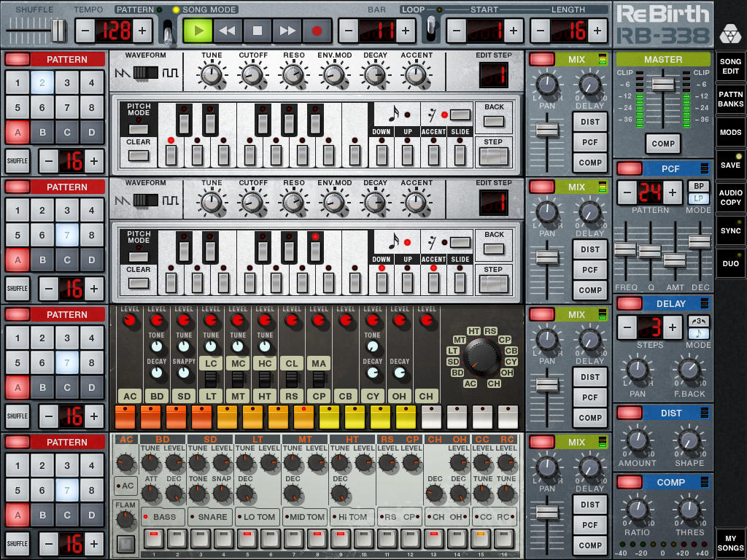Screen dimensions: 747x560
Task: Increase PCF pattern number
Action: coord(672,192)
